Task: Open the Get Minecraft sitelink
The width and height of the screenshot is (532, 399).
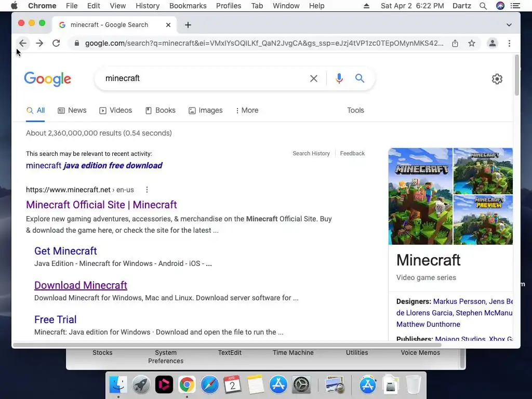Action: (x=65, y=251)
